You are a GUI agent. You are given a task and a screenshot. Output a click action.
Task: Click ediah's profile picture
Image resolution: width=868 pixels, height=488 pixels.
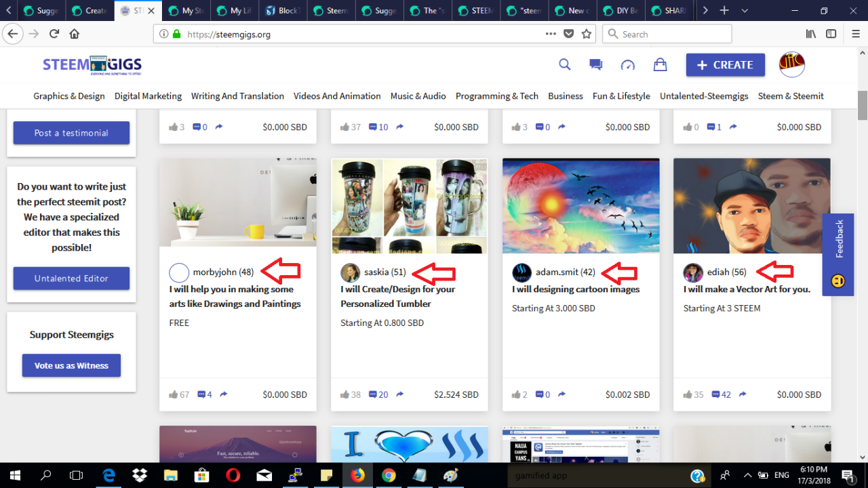[693, 272]
